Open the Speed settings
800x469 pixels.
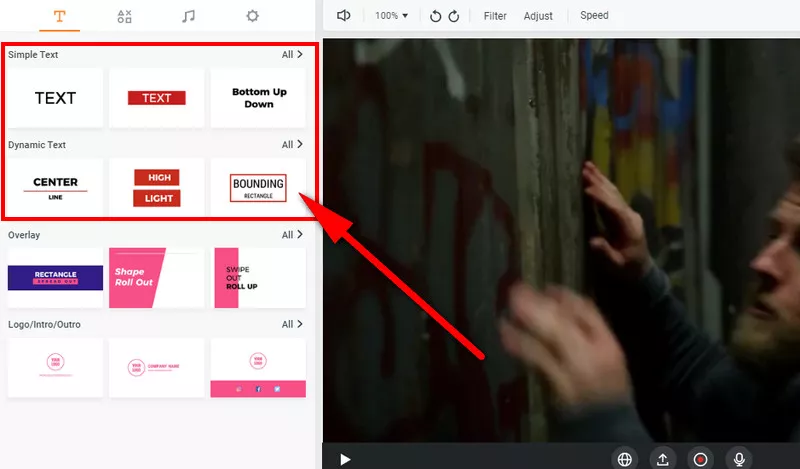click(594, 15)
